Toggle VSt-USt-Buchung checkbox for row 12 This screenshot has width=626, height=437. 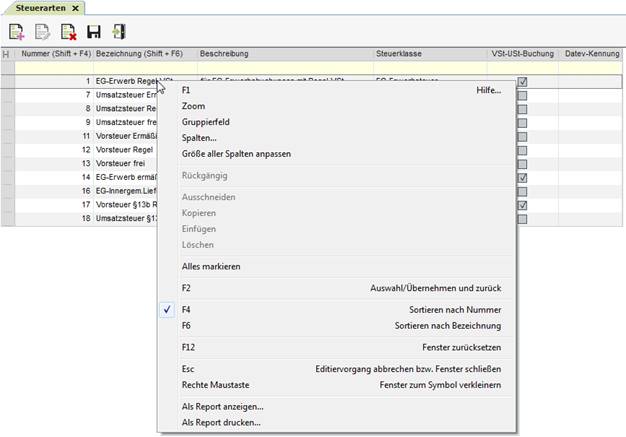522,150
